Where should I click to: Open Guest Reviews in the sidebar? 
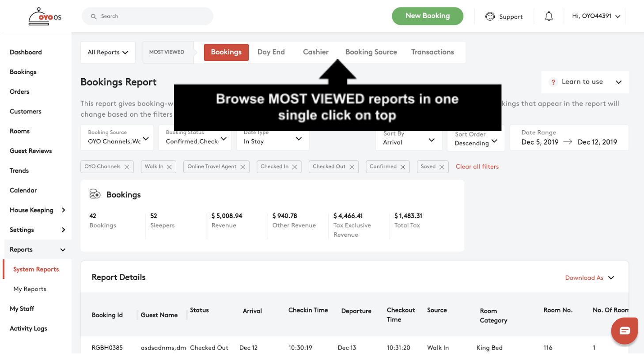[30, 151]
